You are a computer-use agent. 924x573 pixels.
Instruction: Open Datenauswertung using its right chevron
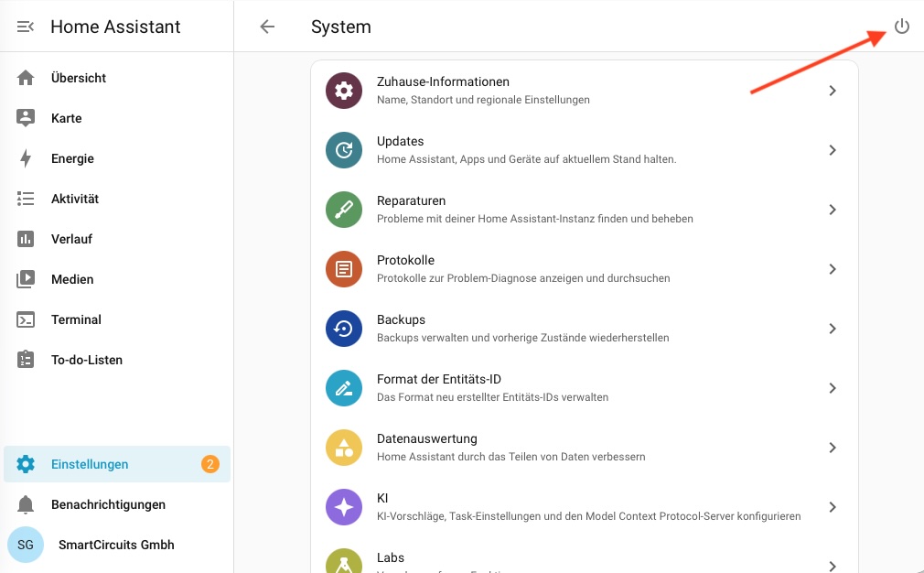(x=833, y=448)
